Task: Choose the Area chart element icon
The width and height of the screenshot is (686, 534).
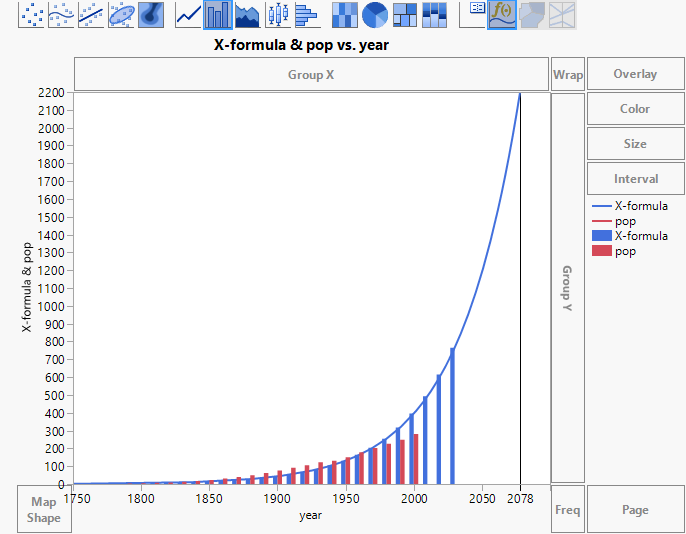Action: [x=247, y=13]
